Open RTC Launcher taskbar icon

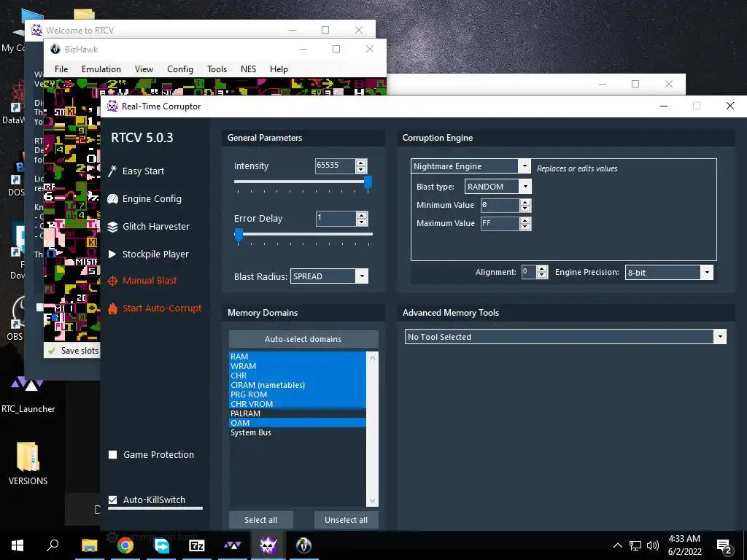(x=233, y=545)
